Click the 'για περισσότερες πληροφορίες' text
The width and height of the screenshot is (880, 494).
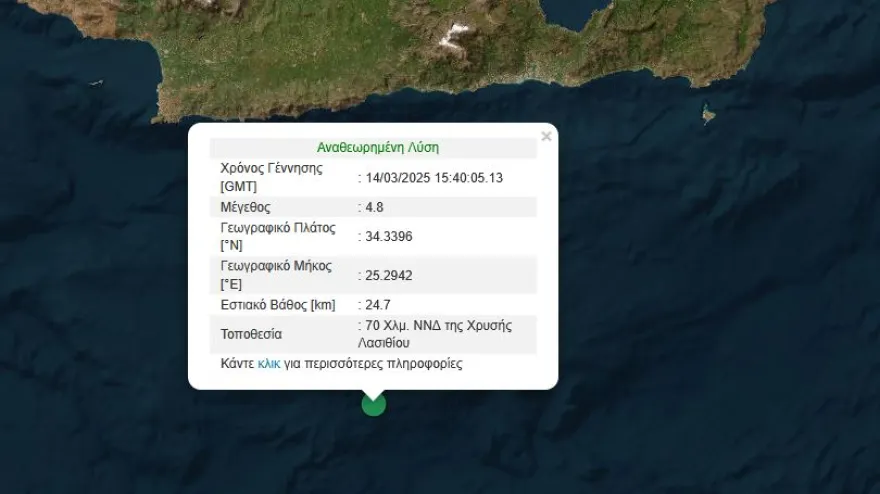coord(373,364)
